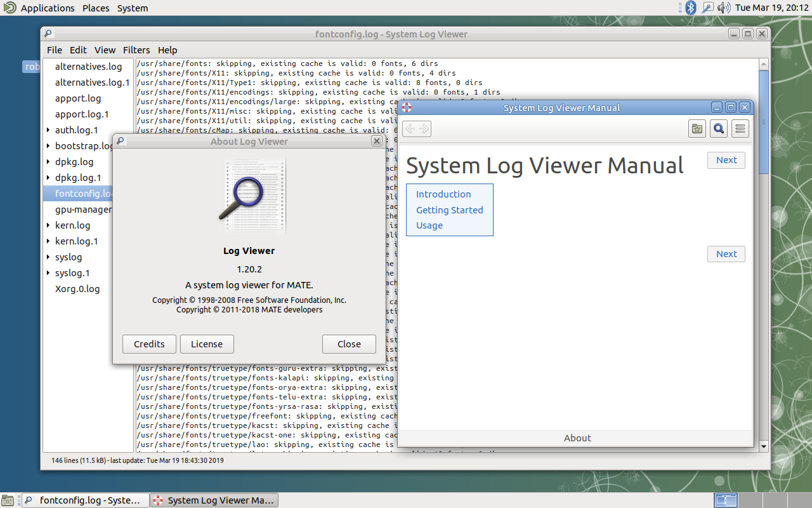Screen dimensions: 812x508
Task: Click the lifebuoy icon in the Manual titlebar
Action: (407, 107)
